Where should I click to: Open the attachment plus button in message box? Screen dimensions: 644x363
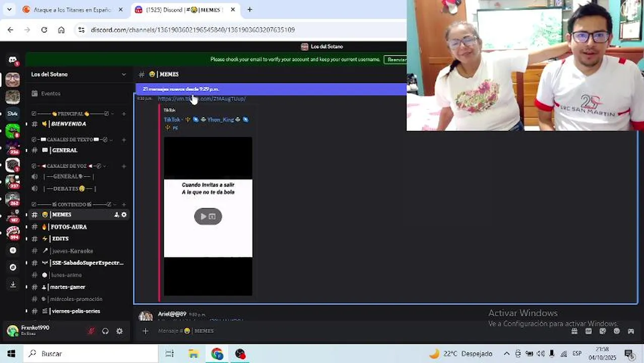(x=146, y=331)
